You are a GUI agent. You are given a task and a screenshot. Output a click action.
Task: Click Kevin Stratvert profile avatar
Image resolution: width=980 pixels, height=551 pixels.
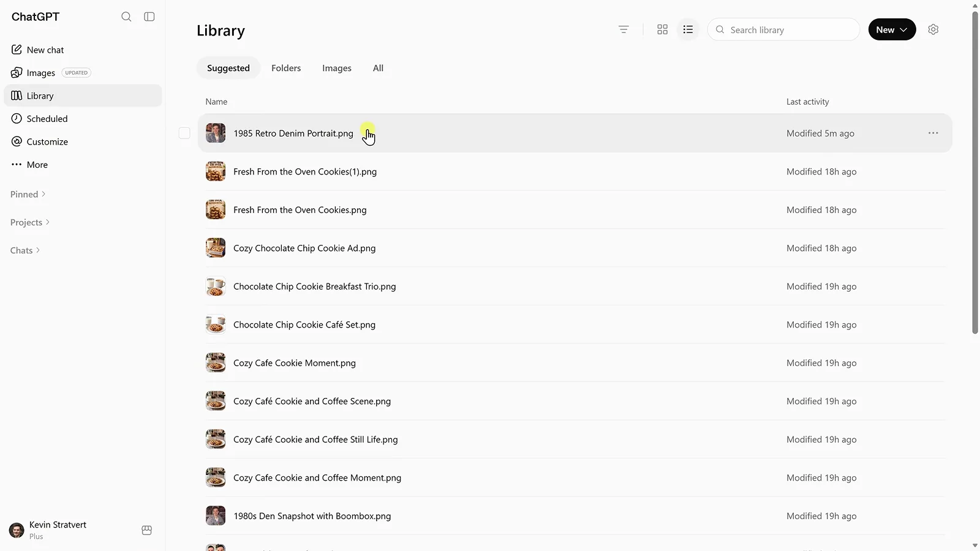[17, 530]
